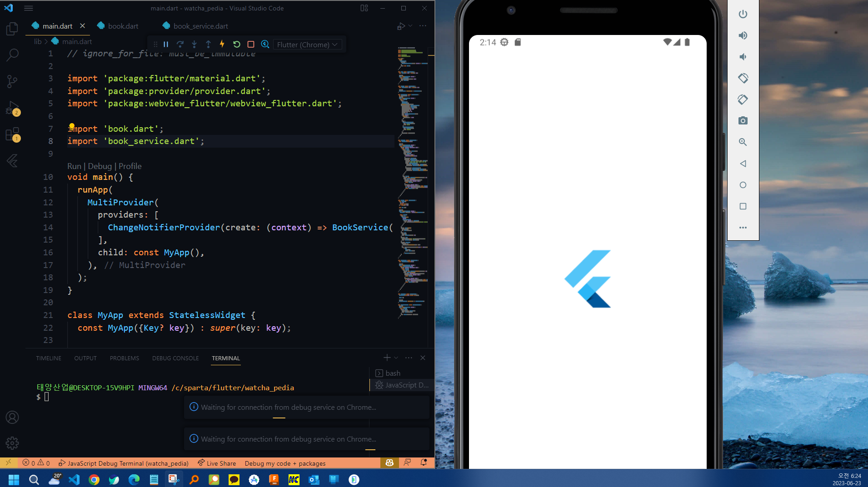The image size is (868, 487).
Task: Switch to the TERMINAL panel tab
Action: (x=226, y=358)
